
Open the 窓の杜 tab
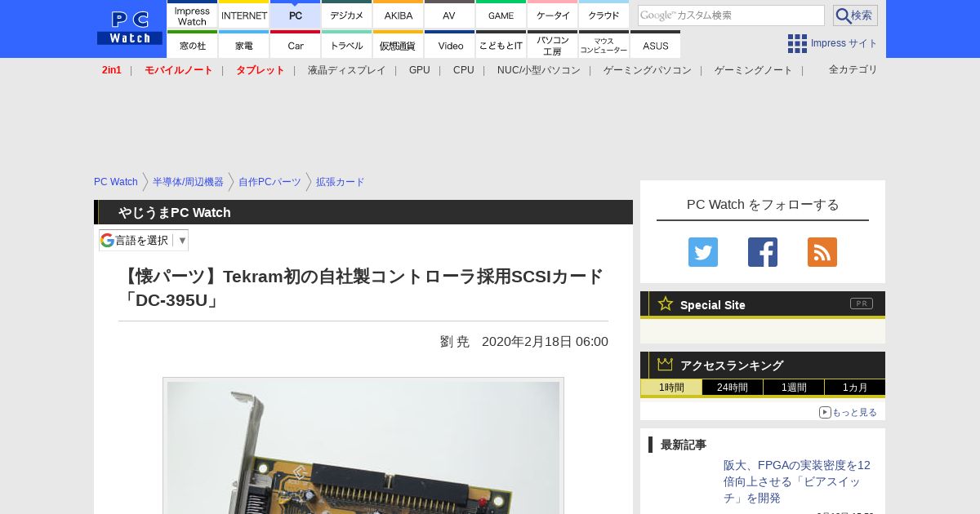point(193,45)
